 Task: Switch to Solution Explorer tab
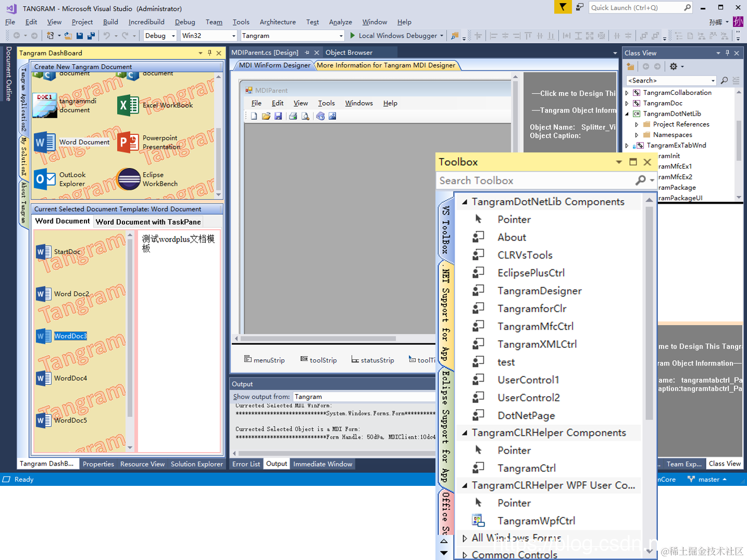(197, 464)
